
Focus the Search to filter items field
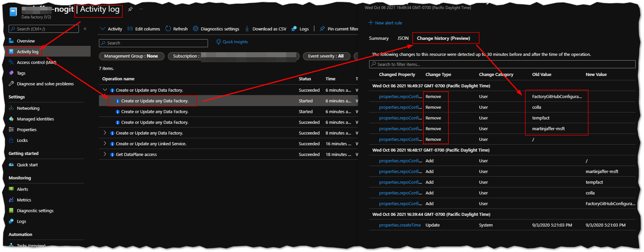[x=502, y=64]
